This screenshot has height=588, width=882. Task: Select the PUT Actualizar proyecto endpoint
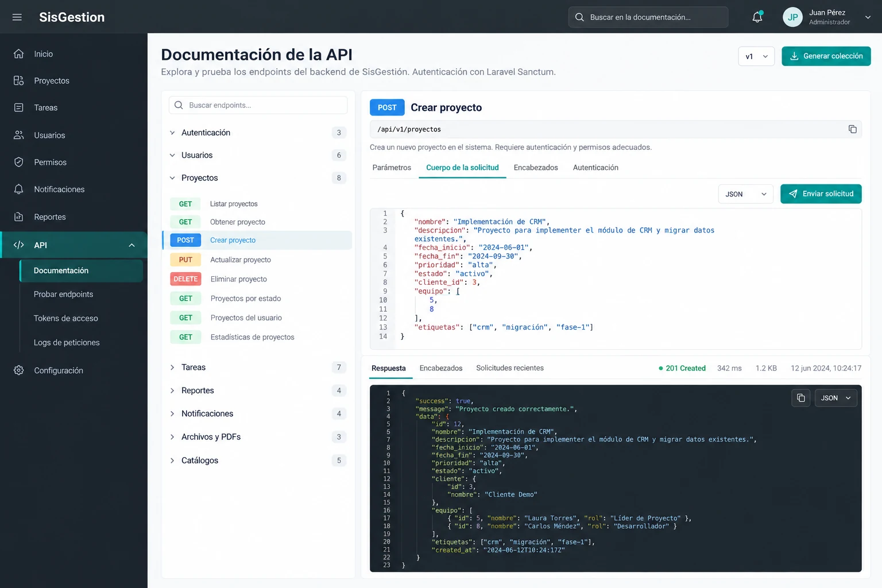coord(257,260)
